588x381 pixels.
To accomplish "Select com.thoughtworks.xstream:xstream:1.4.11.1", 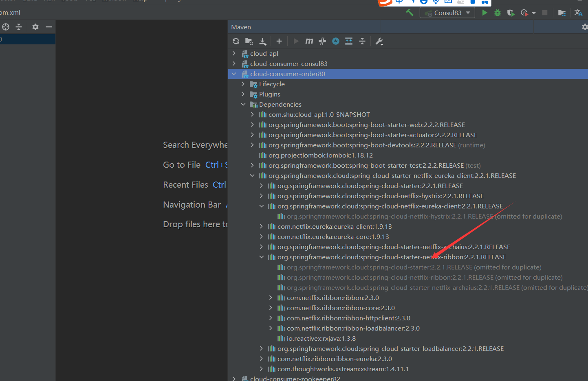I will [x=343, y=369].
